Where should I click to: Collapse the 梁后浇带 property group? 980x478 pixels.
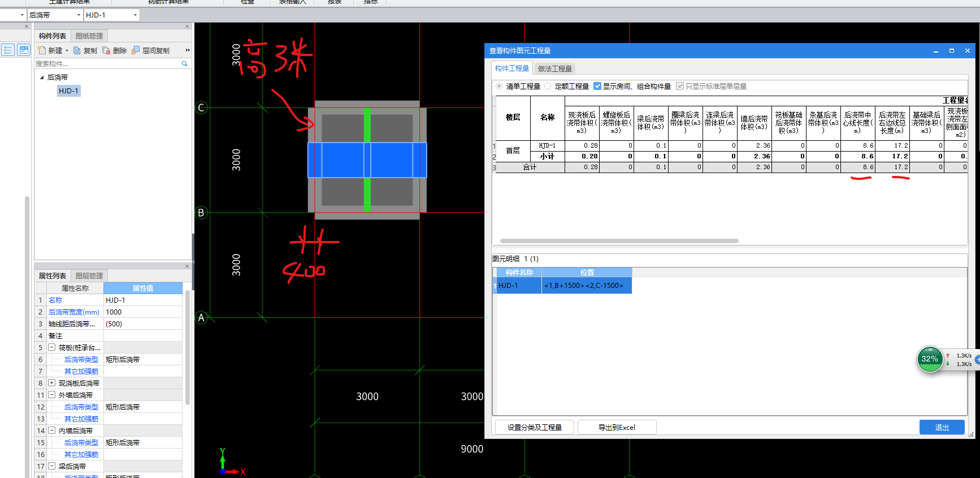point(51,466)
